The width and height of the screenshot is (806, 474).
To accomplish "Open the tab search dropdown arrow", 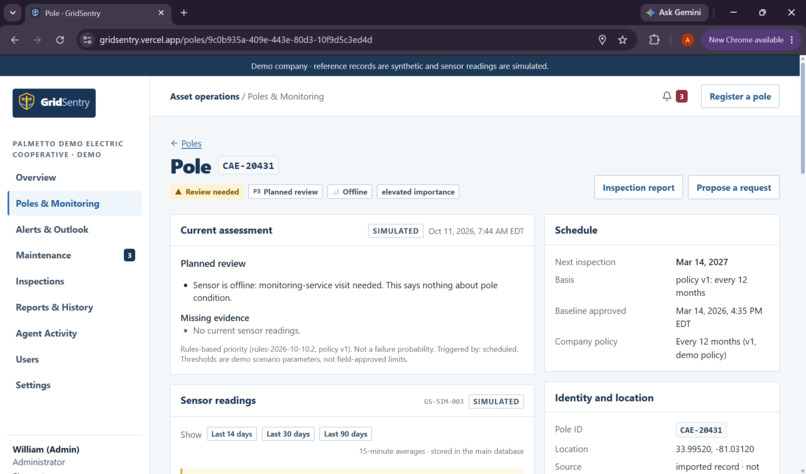I will click(x=12, y=12).
